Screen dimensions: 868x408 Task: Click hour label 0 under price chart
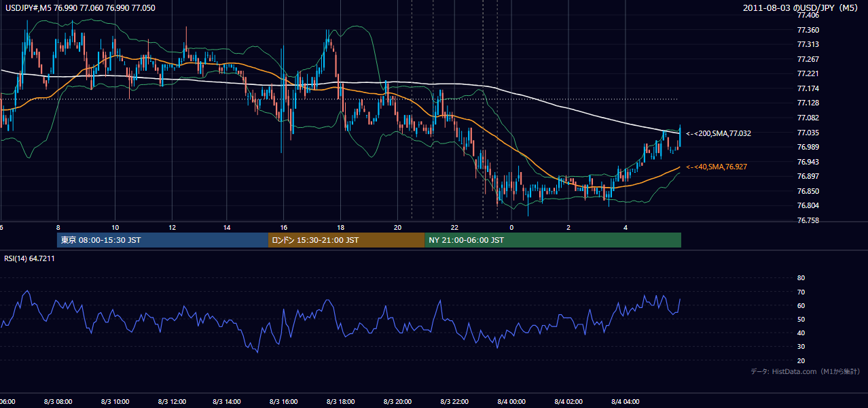[x=511, y=228]
